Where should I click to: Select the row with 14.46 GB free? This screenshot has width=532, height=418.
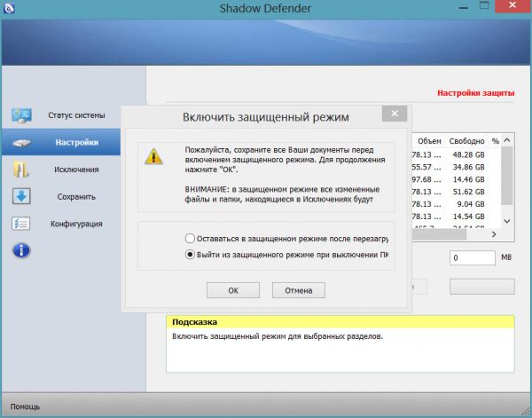coord(457,179)
